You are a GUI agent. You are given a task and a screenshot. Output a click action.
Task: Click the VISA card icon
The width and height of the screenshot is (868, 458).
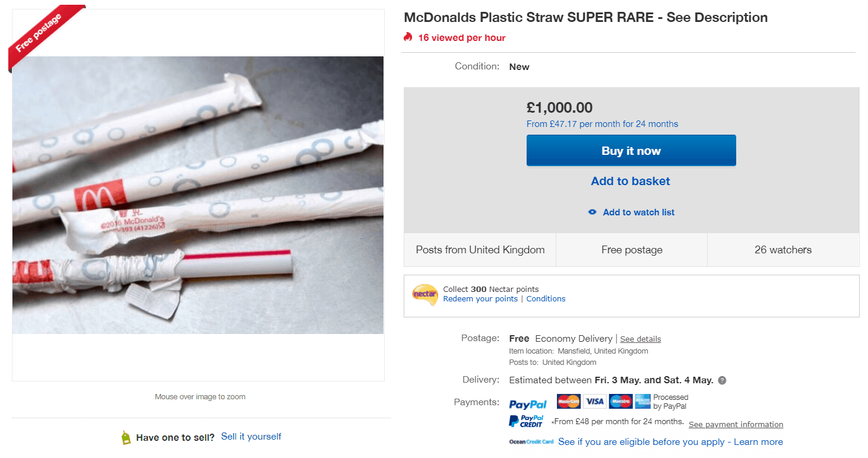pos(594,402)
